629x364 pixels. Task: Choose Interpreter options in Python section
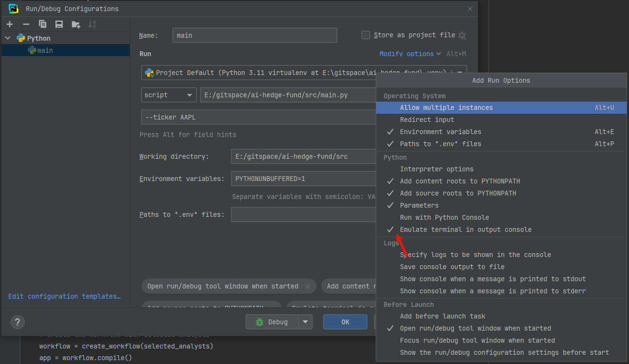click(501, 169)
